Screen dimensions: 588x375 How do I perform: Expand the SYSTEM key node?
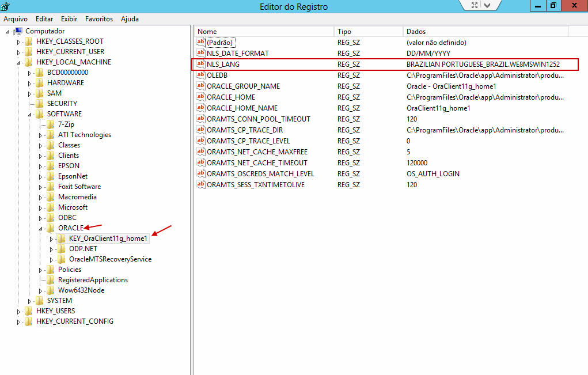pos(29,301)
